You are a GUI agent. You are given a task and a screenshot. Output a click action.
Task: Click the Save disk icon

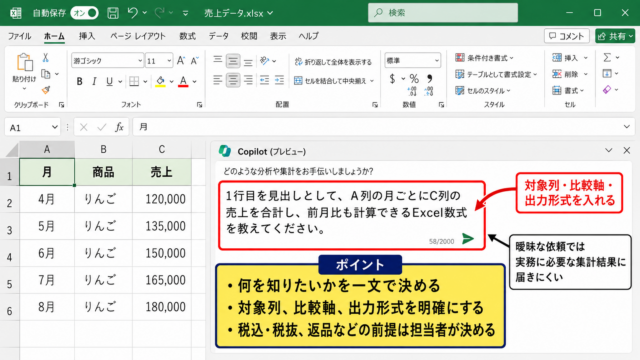point(113,13)
